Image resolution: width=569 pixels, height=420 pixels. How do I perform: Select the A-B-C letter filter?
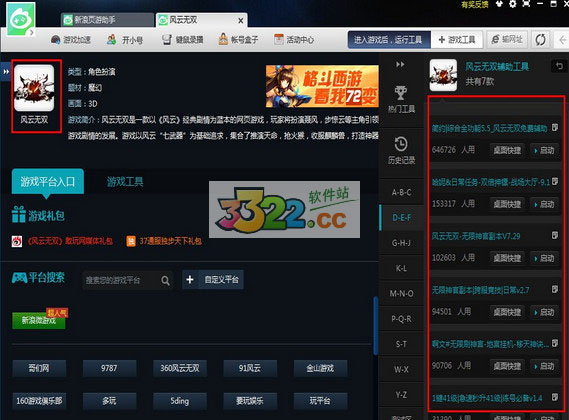pos(401,192)
